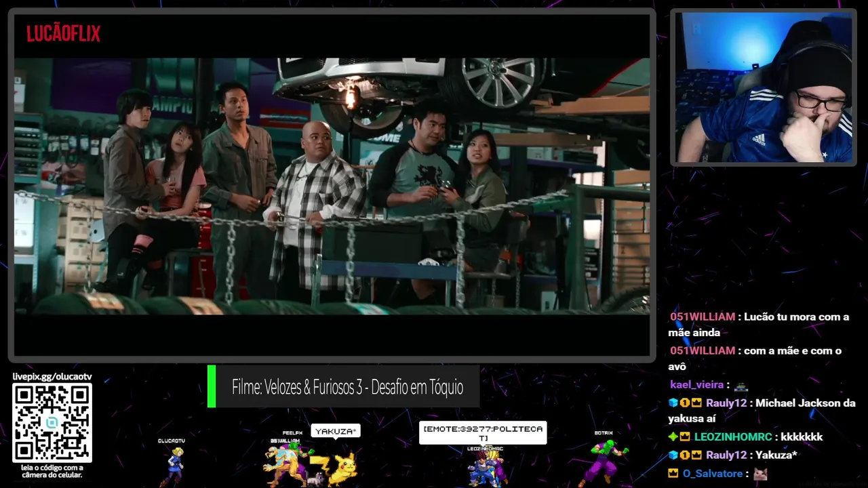Click the LEOZINHOMRC username in chat
Viewport: 868px width, 488px height.
[x=734, y=437]
